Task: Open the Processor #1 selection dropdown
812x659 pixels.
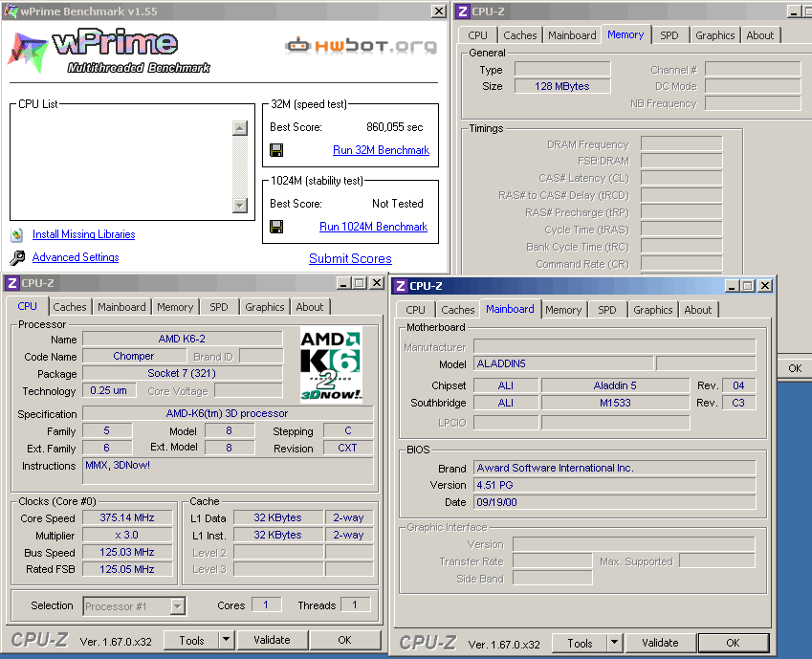Action: point(178,606)
